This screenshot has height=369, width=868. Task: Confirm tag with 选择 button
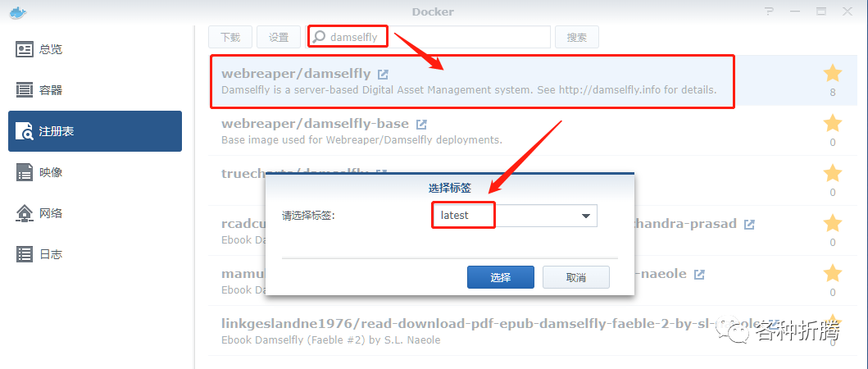501,277
